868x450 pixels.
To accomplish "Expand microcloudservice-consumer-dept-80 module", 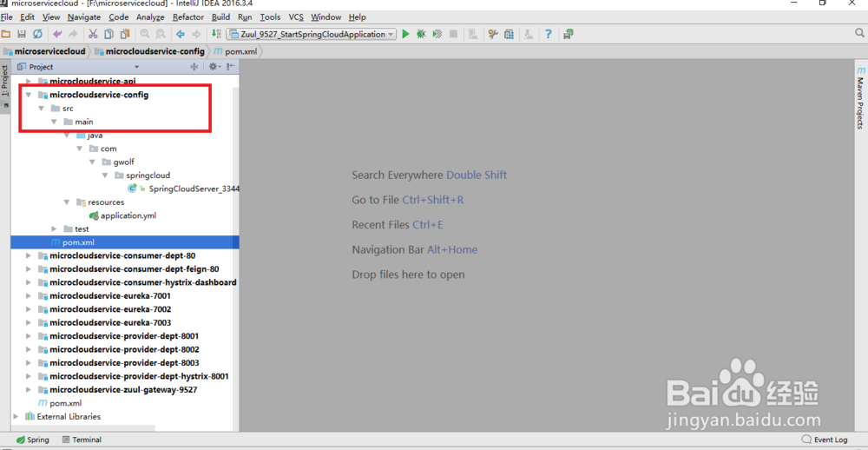I will (x=29, y=255).
